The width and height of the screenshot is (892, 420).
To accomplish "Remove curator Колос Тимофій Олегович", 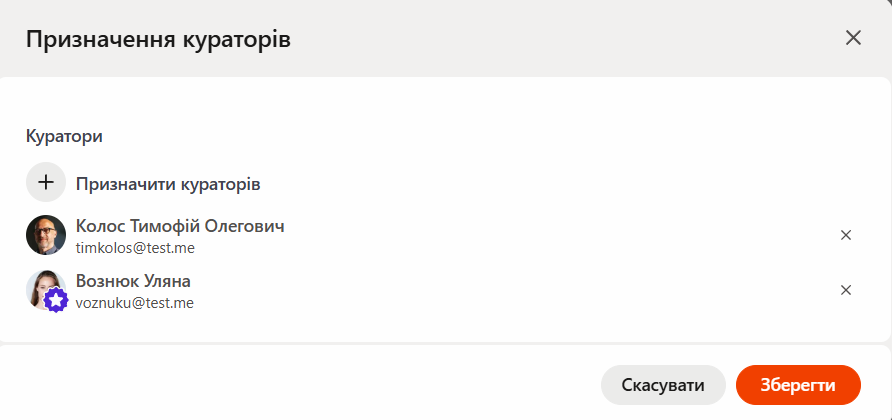I will tap(845, 235).
